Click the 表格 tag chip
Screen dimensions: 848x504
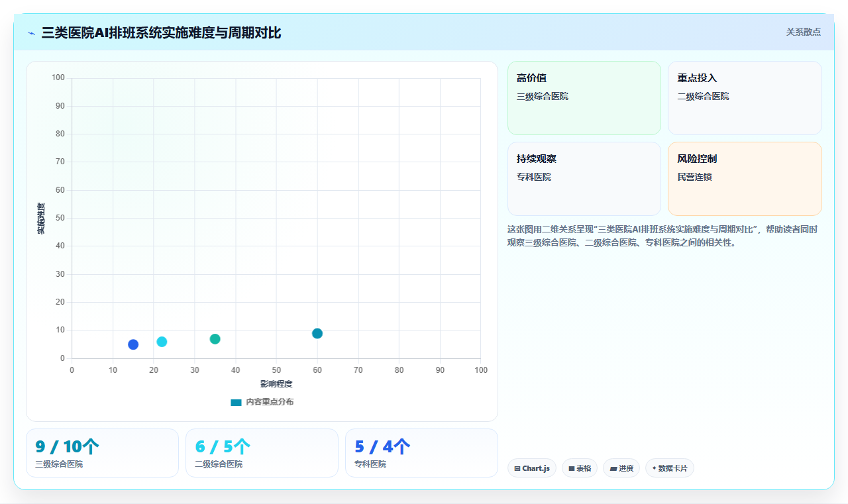click(580, 468)
